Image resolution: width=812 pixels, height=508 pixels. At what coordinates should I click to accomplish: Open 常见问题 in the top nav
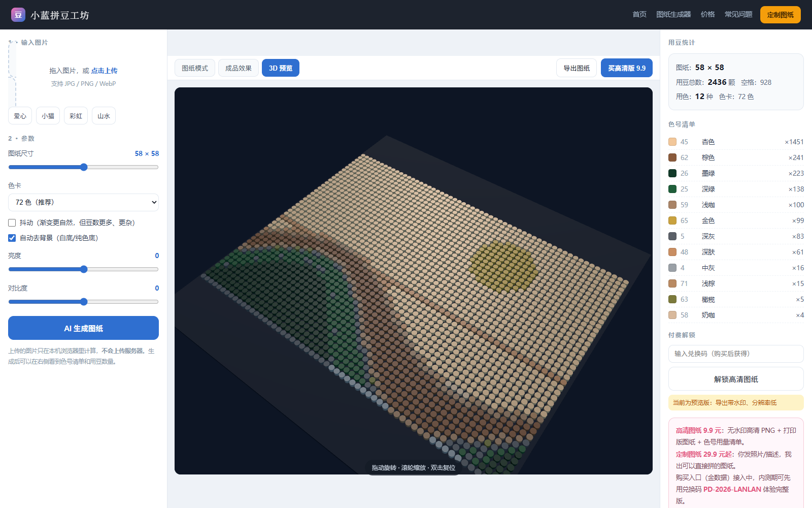click(x=738, y=14)
